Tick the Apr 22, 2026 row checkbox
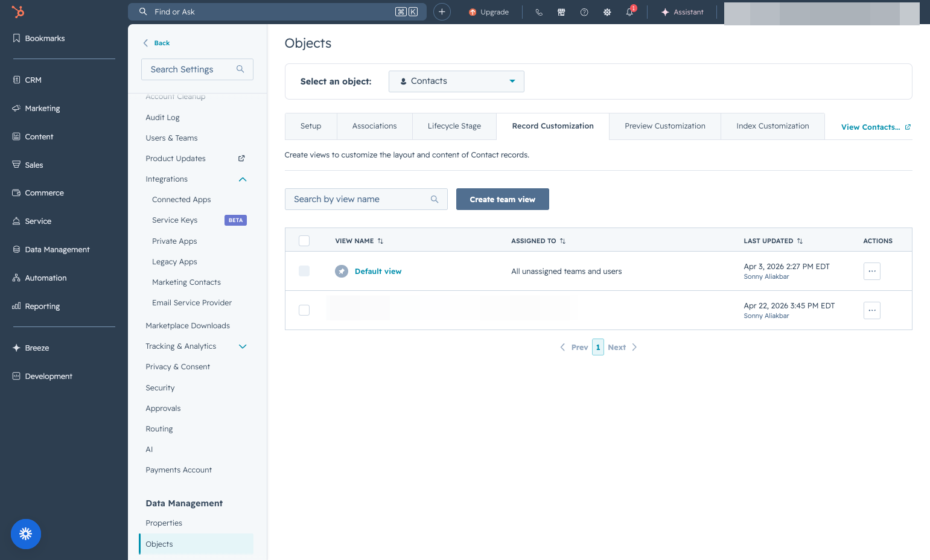The width and height of the screenshot is (930, 560). tap(304, 310)
